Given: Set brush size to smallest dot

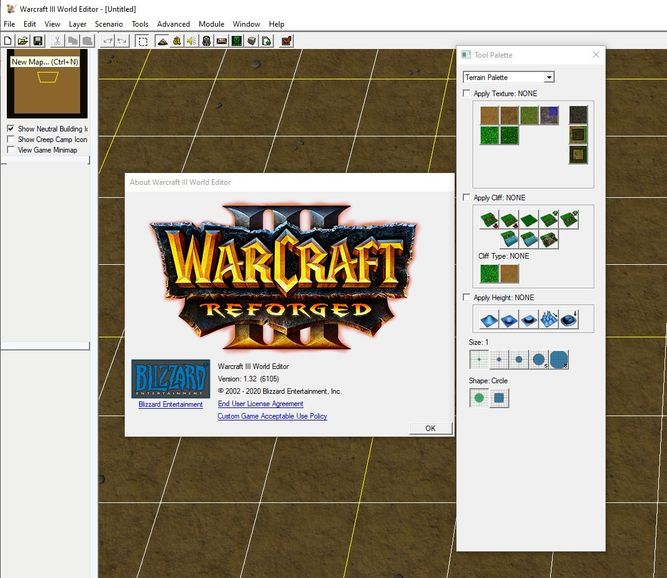Looking at the screenshot, I should 479,359.
